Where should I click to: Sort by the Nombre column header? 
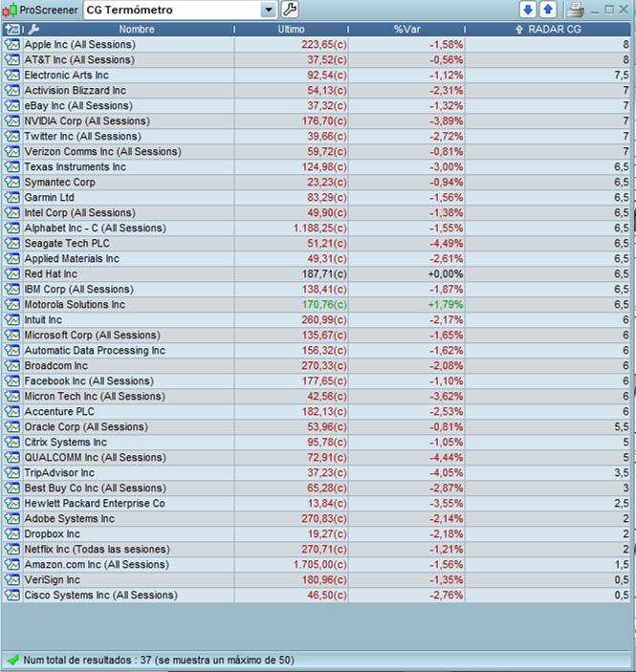(137, 29)
